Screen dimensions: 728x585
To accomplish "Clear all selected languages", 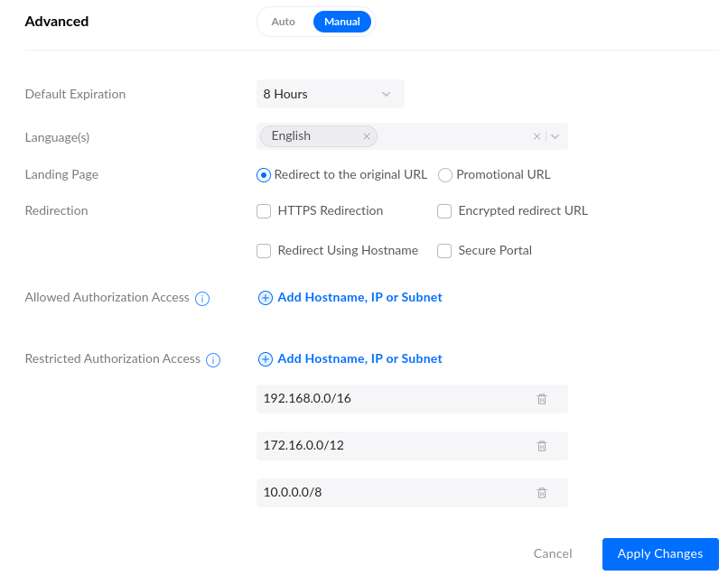I will click(x=537, y=136).
